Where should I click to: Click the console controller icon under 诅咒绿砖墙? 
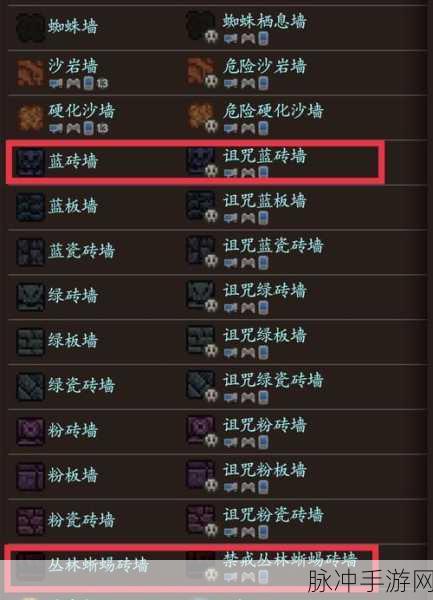247,308
